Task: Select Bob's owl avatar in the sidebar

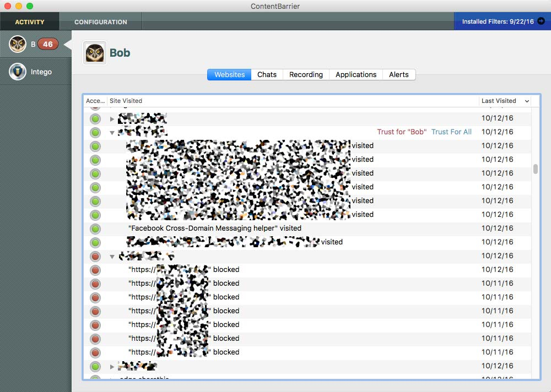Action: coord(18,44)
